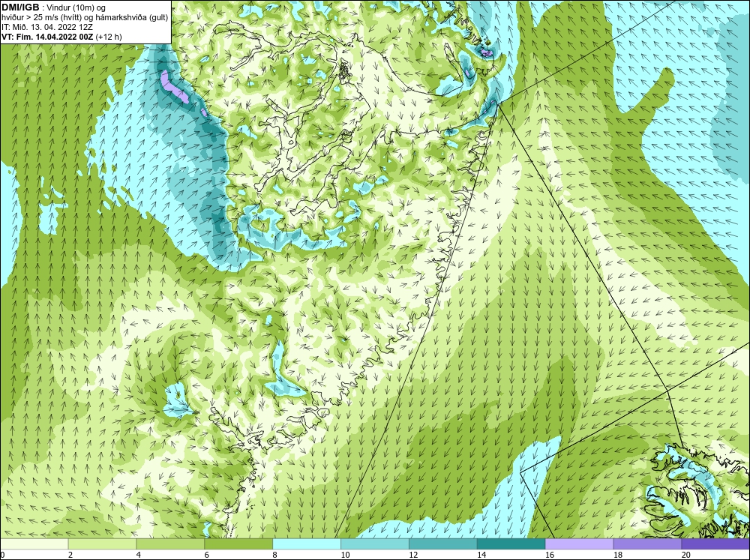Click the legend scale label '0'

(2, 555)
